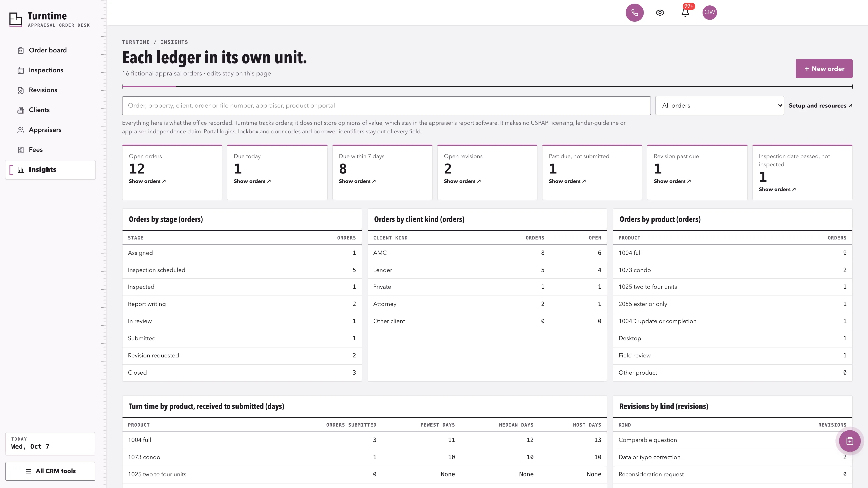Show orders for Inspection date passed card
The image size is (868, 488).
click(777, 189)
